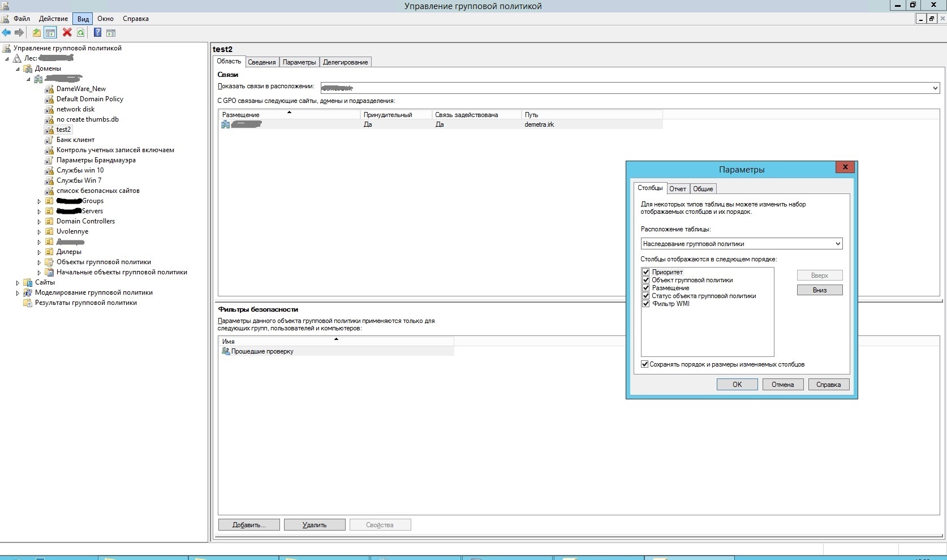Click the Банк клиент GPO icon
Viewport: 947px width, 560px height.
click(49, 140)
